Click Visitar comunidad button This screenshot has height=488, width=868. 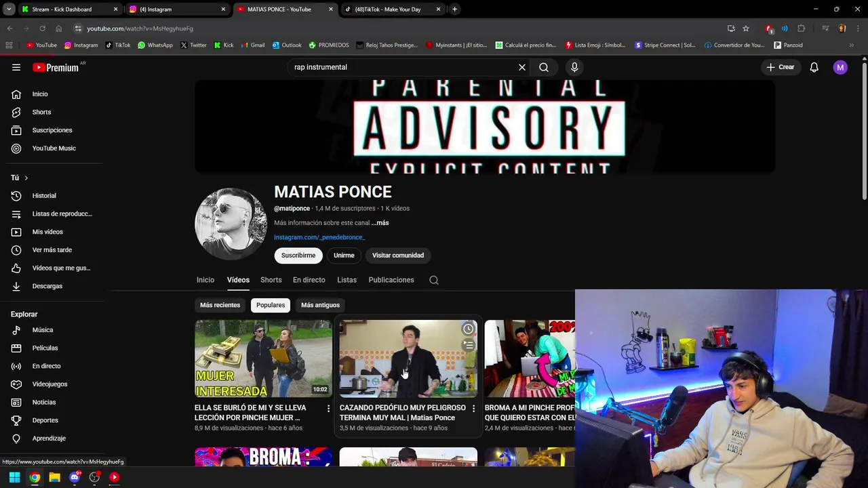click(x=398, y=256)
